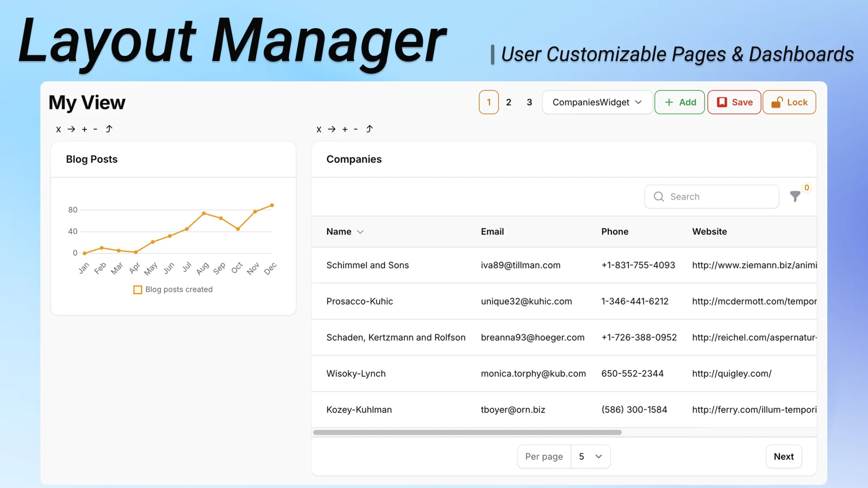
Task: Remove the Companies widget
Action: coord(319,129)
